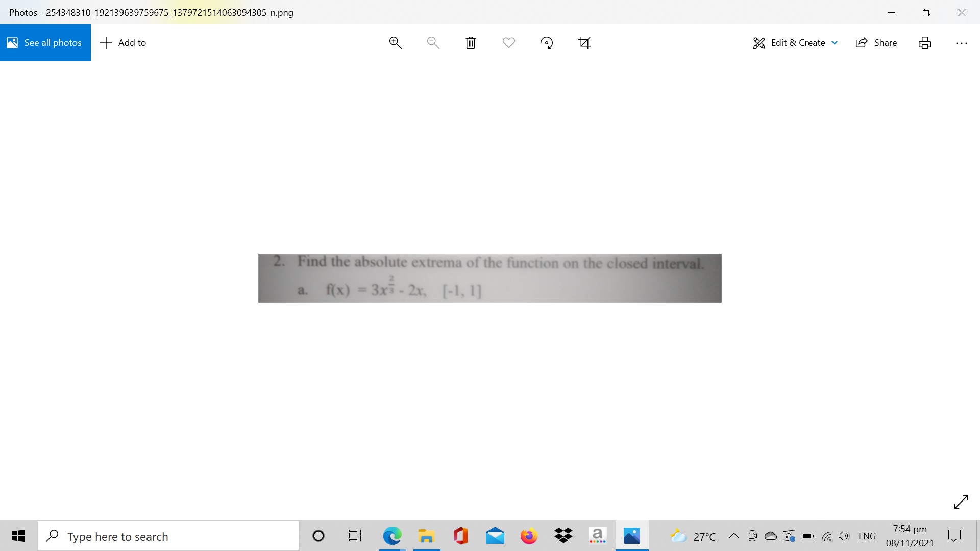Image resolution: width=980 pixels, height=551 pixels.
Task: Add the photo to an album
Action: (122, 42)
